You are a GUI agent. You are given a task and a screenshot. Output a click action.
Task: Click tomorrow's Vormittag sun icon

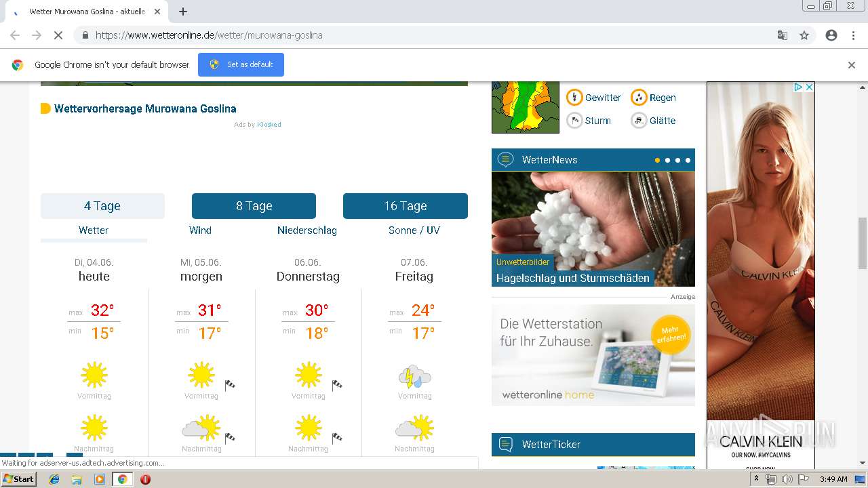[201, 375]
